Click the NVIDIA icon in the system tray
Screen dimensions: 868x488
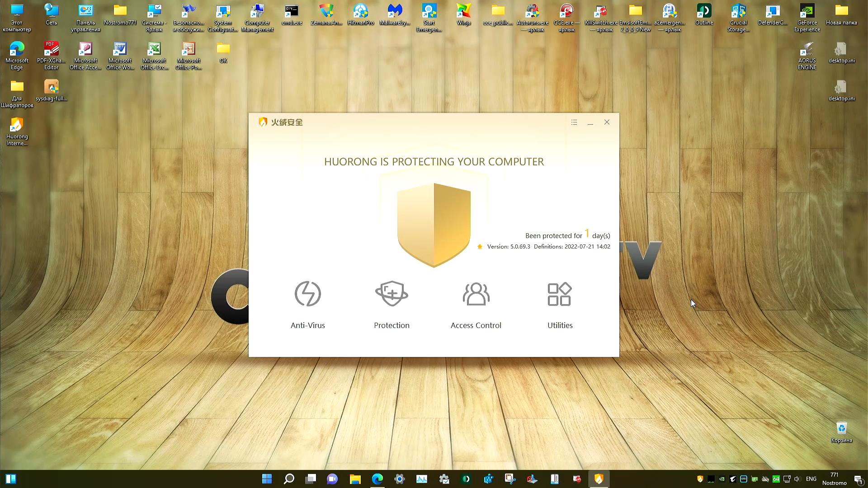[721, 479]
